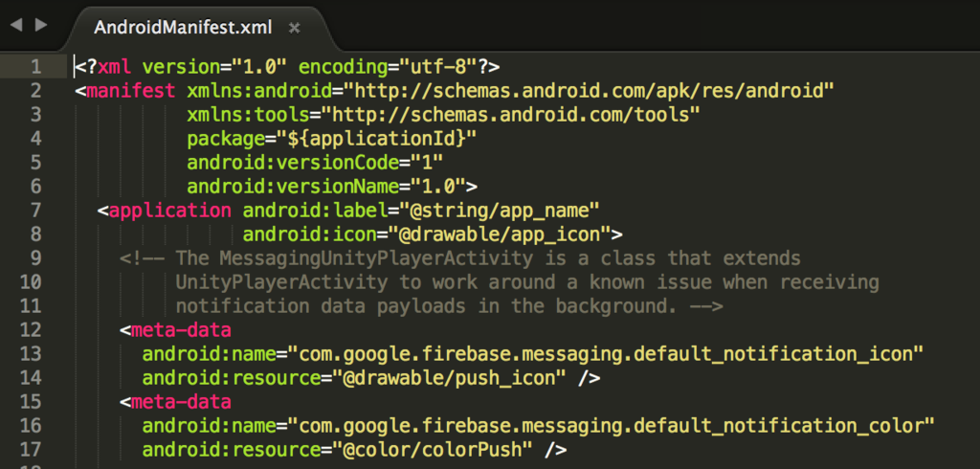Click the manifest tag name
The height and width of the screenshot is (469, 980).
click(x=131, y=91)
